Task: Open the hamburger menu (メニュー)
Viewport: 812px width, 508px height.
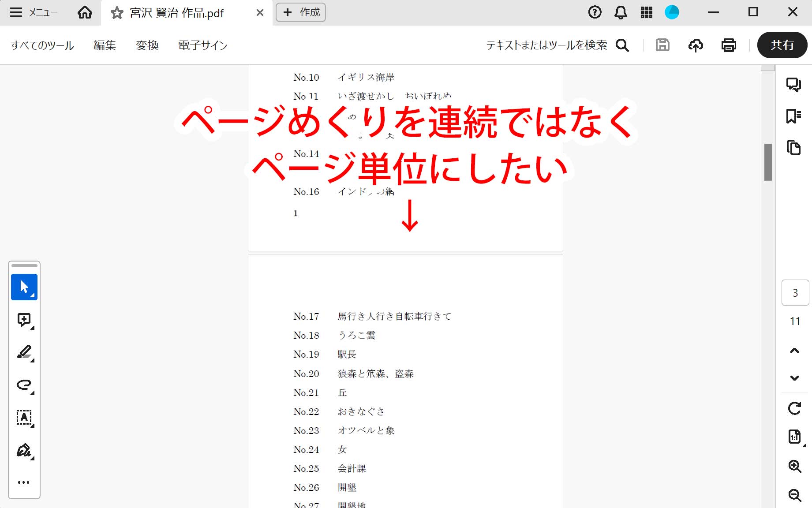Action: [x=34, y=12]
